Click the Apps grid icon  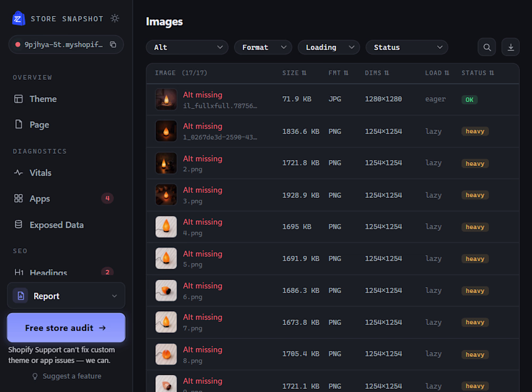click(18, 198)
